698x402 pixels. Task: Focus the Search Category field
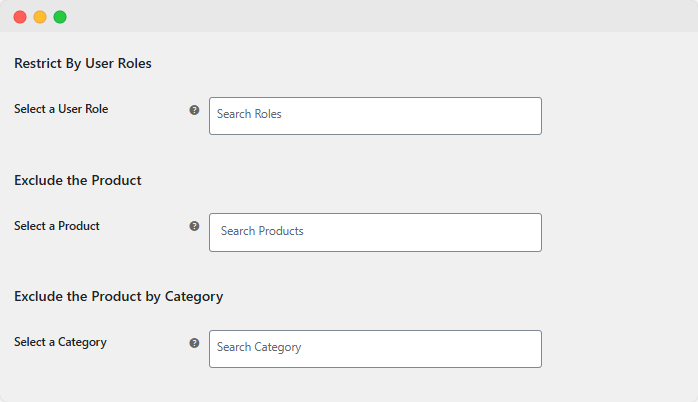tap(375, 348)
